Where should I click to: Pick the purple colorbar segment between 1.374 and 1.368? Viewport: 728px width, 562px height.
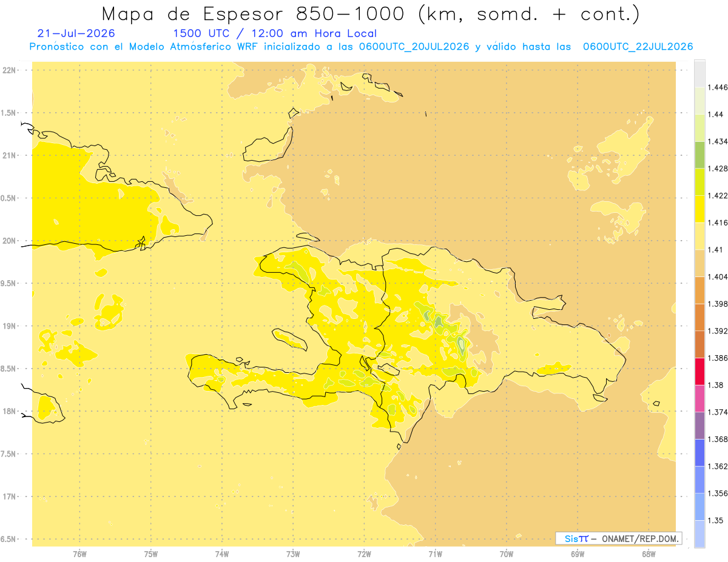tap(699, 426)
